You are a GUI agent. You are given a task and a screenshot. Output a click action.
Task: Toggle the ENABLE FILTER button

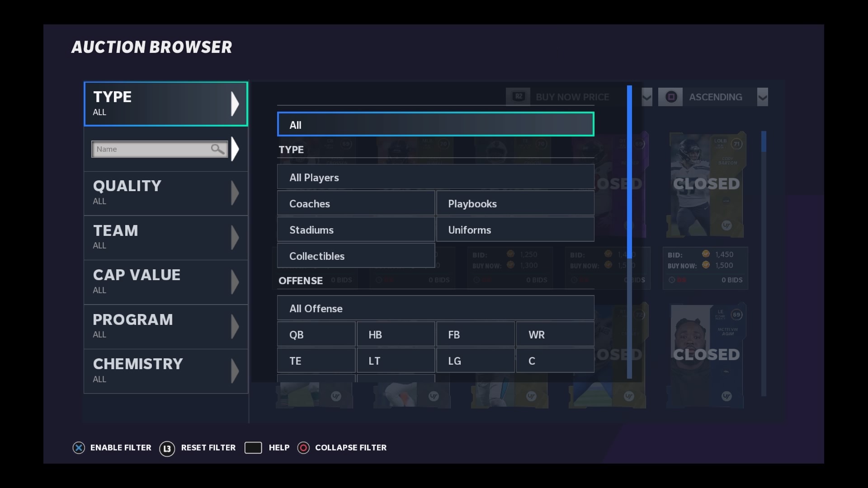click(112, 447)
